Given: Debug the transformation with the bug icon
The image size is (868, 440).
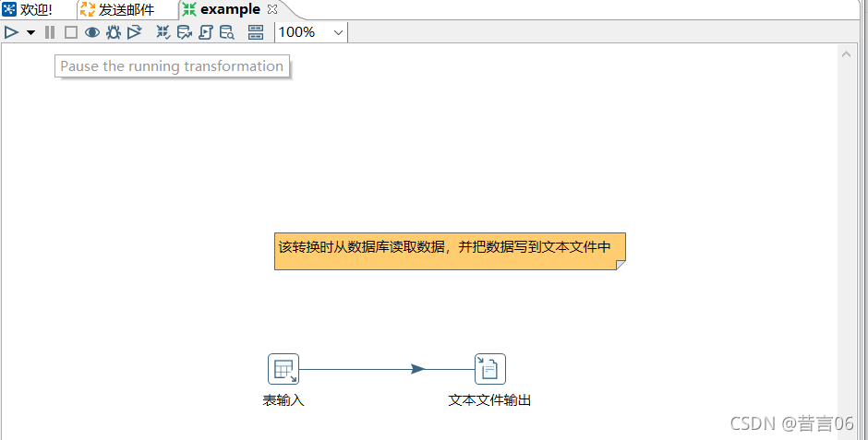Looking at the screenshot, I should (x=114, y=32).
